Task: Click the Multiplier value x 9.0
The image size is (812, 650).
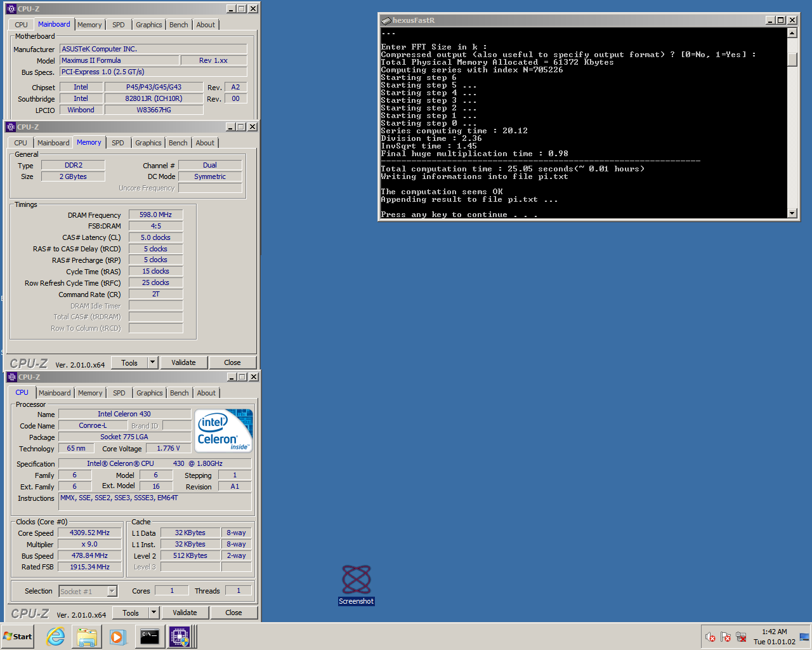Action: [89, 544]
